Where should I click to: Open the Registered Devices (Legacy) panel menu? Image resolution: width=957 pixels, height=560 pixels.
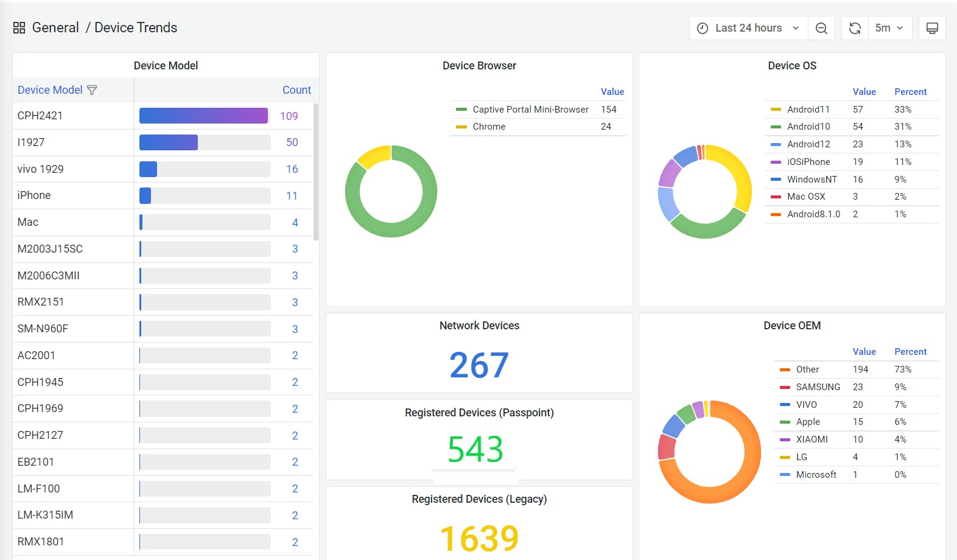pyautogui.click(x=479, y=499)
